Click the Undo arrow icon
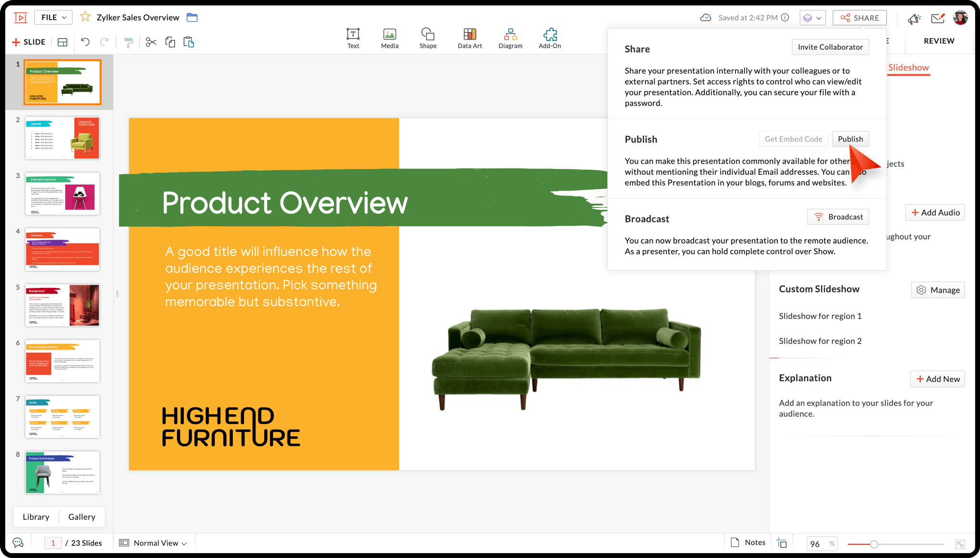 (85, 42)
